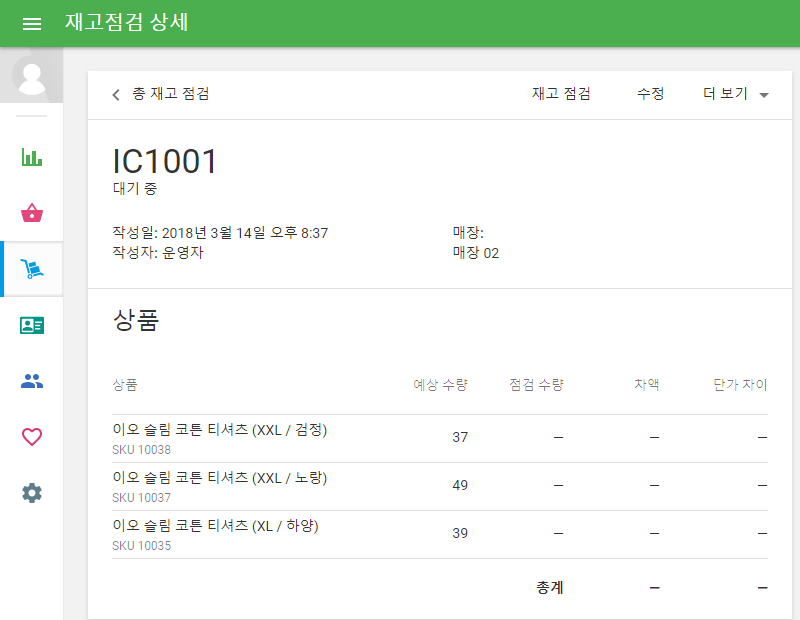Expand the 더 보기 dropdown

(x=736, y=94)
